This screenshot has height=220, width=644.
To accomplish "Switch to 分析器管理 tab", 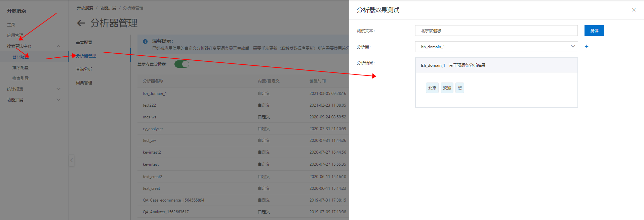I will click(x=86, y=56).
